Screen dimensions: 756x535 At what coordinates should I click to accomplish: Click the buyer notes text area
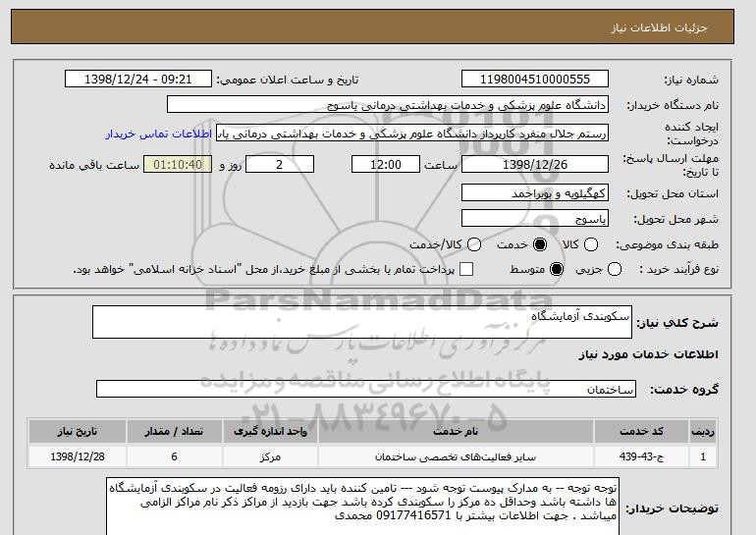tap(362, 507)
